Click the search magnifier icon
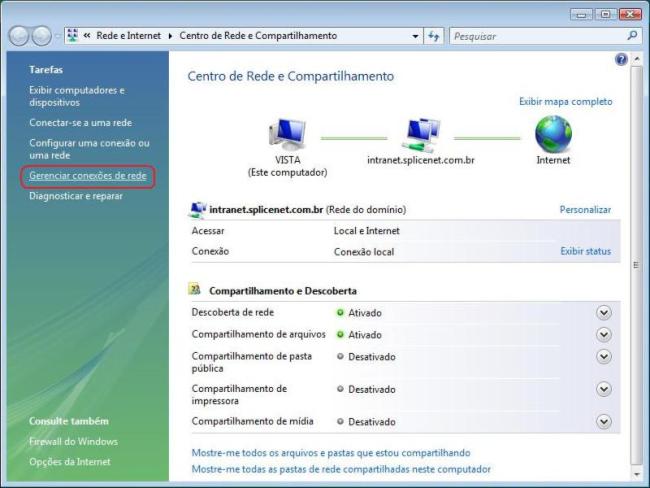The image size is (650, 488). coord(632,36)
